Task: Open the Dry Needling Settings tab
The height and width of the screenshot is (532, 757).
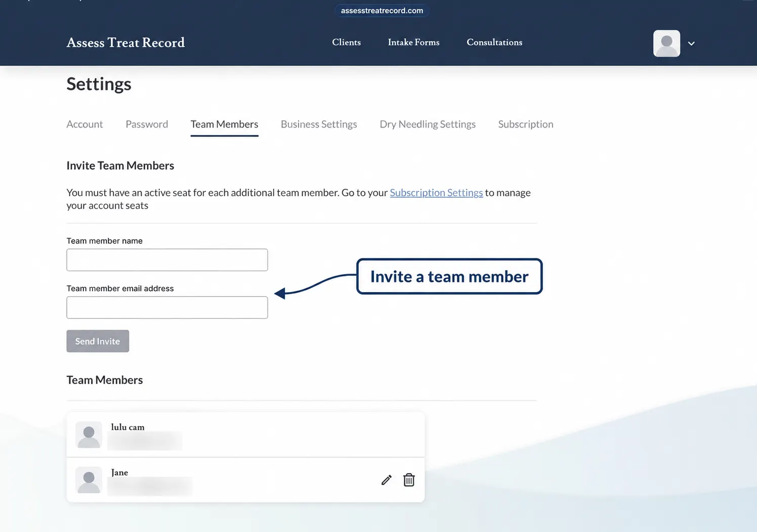Action: [x=428, y=125]
